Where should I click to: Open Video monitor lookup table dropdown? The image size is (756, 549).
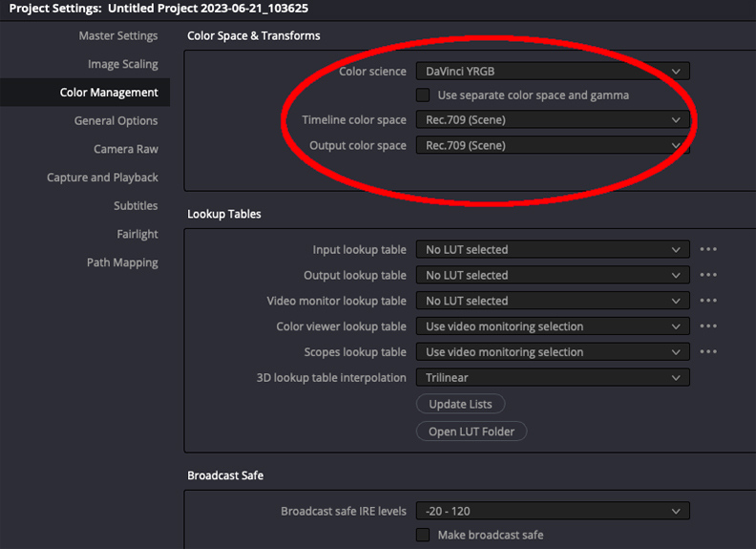[x=553, y=301]
